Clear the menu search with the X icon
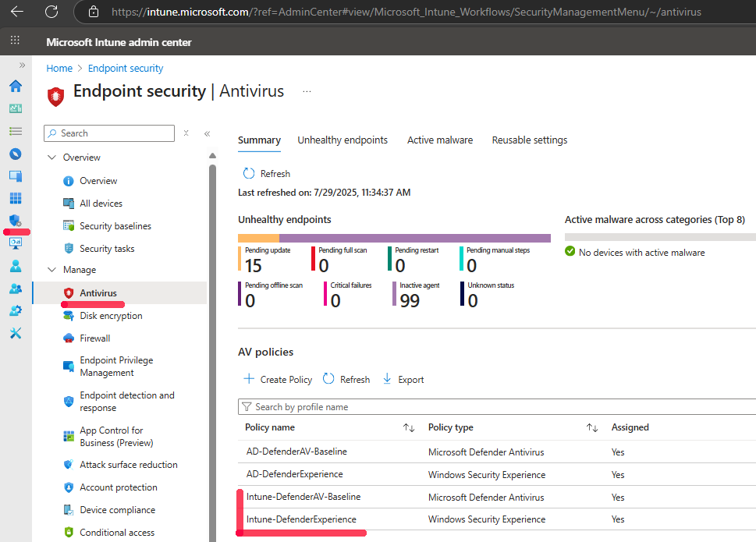Viewport: 756px width, 542px height. click(186, 133)
